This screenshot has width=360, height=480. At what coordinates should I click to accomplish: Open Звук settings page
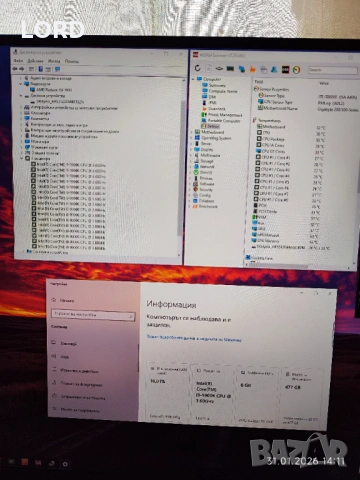coord(64,357)
